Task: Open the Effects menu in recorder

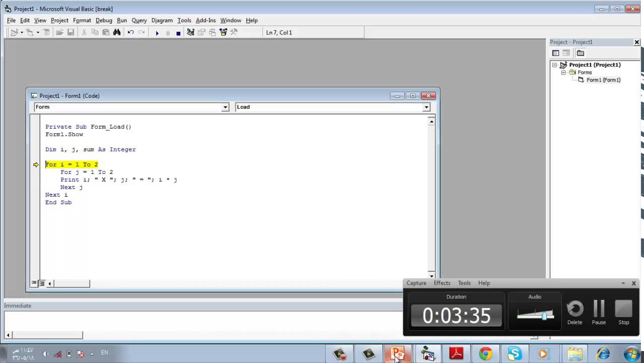Action: point(442,283)
